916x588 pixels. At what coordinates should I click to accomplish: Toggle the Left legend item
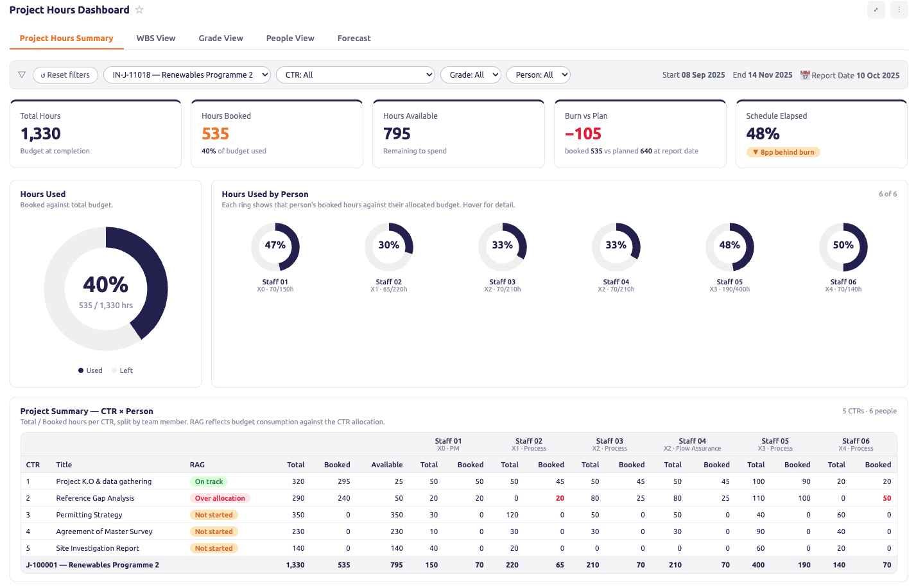pyautogui.click(x=123, y=370)
